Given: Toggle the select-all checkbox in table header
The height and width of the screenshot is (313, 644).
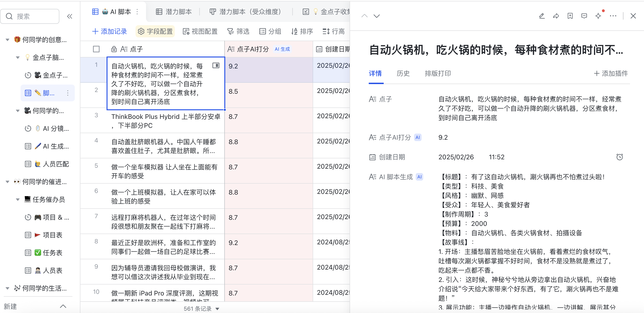Looking at the screenshot, I should pyautogui.click(x=96, y=49).
